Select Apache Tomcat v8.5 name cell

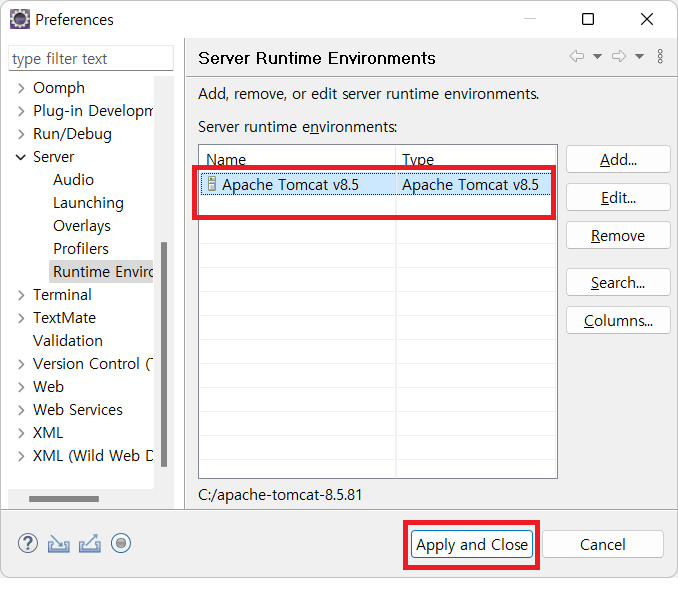coord(297,185)
